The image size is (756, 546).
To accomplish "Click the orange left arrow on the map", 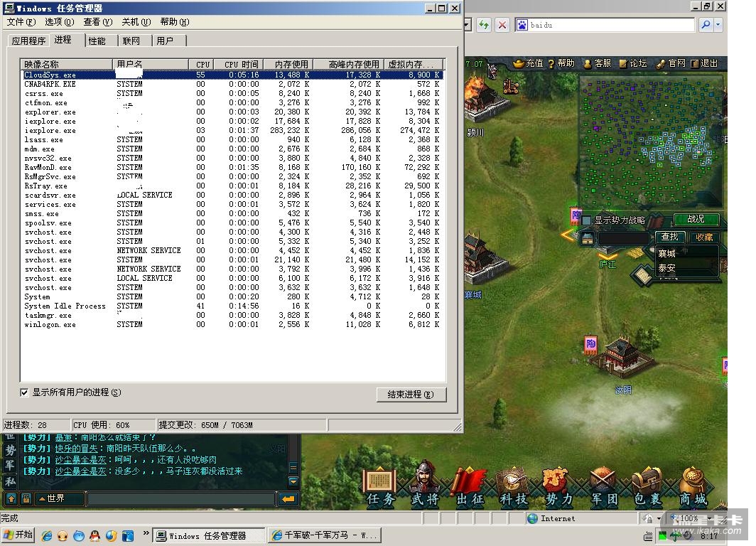I will tap(567, 235).
